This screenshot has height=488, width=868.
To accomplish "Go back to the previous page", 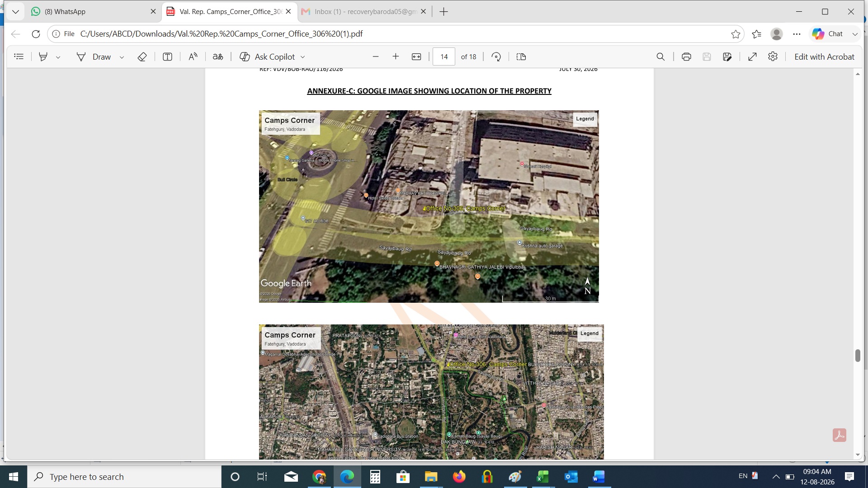I will (15, 34).
